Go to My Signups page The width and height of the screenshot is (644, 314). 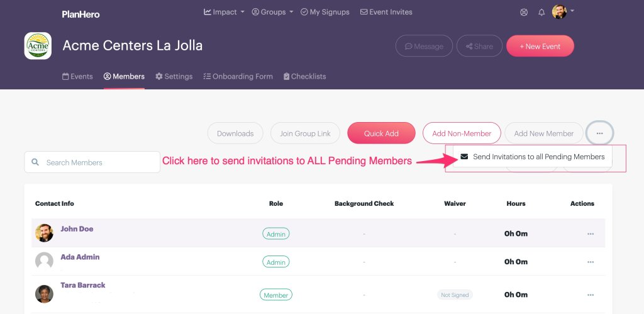(325, 12)
